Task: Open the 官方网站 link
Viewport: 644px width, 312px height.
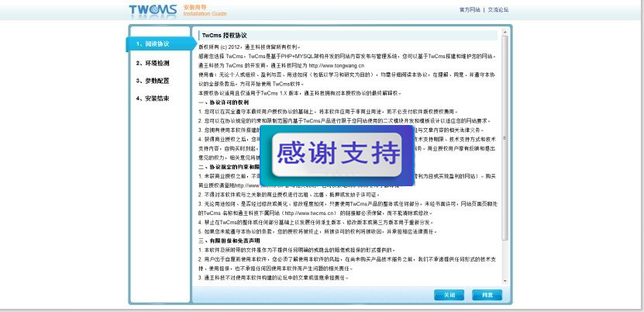Action: [x=470, y=10]
